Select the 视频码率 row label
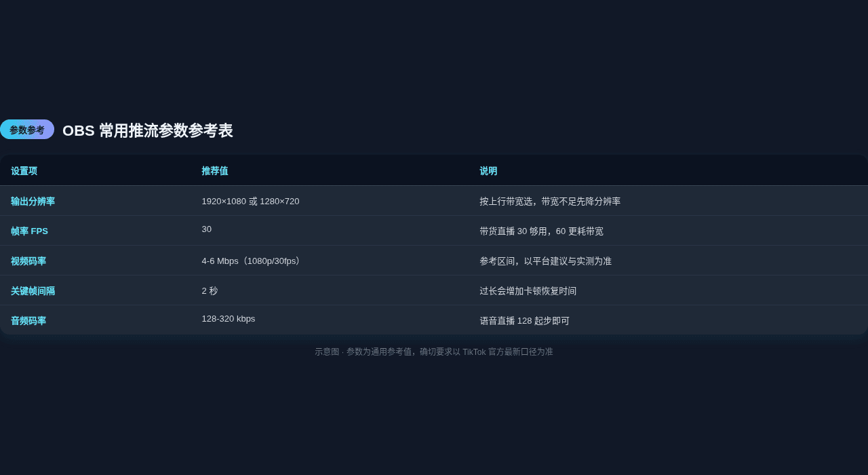Viewport: 868px width, 475px height. tap(28, 261)
